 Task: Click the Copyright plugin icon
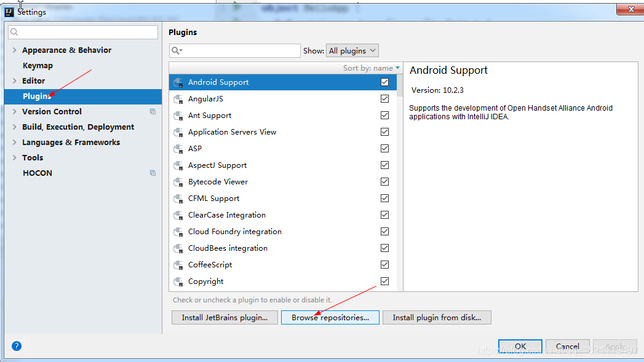click(x=178, y=281)
